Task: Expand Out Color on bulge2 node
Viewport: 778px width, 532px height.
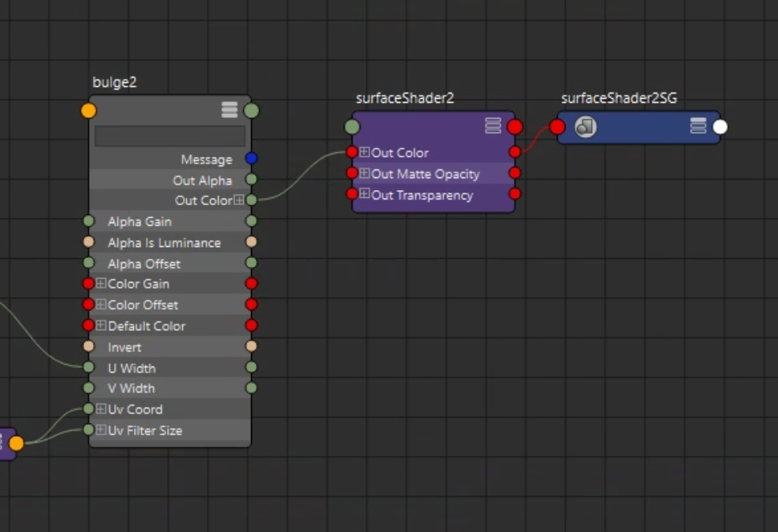Action: click(x=239, y=199)
